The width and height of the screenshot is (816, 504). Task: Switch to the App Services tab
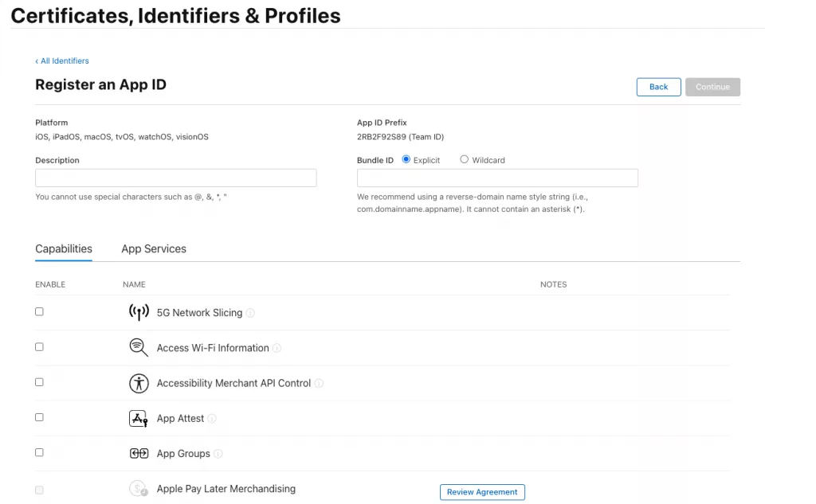tap(154, 249)
